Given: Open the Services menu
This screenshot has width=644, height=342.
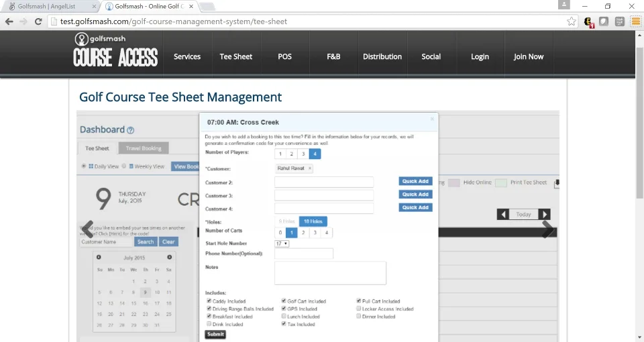Looking at the screenshot, I should click(187, 56).
